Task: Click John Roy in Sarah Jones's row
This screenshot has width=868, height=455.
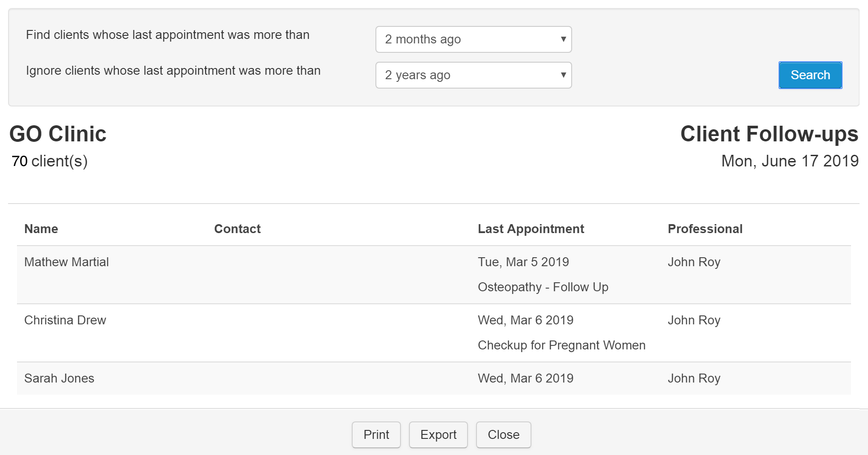Action: [694, 378]
